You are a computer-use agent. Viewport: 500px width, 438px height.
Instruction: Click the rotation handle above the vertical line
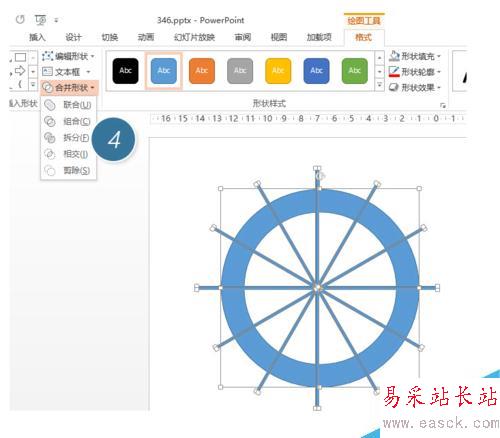(320, 176)
